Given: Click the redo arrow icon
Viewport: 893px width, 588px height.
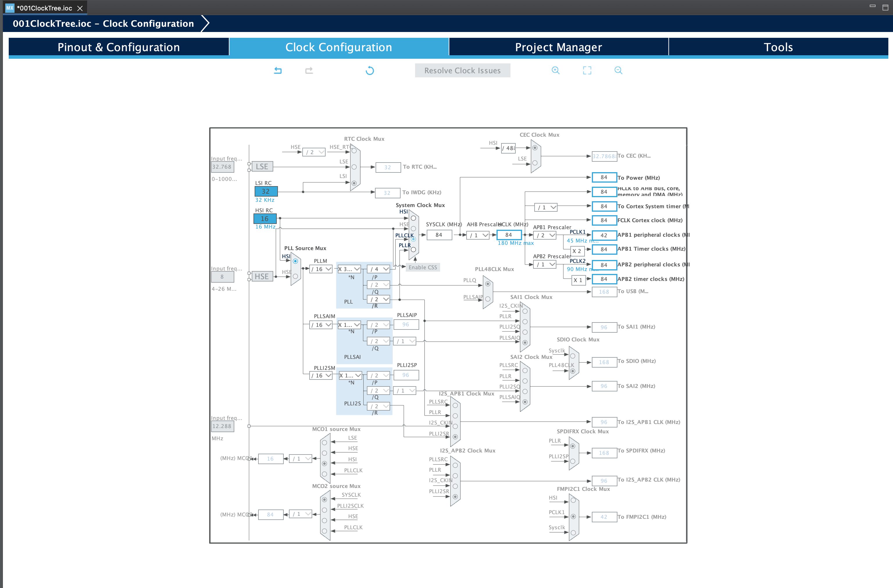Looking at the screenshot, I should [x=308, y=70].
